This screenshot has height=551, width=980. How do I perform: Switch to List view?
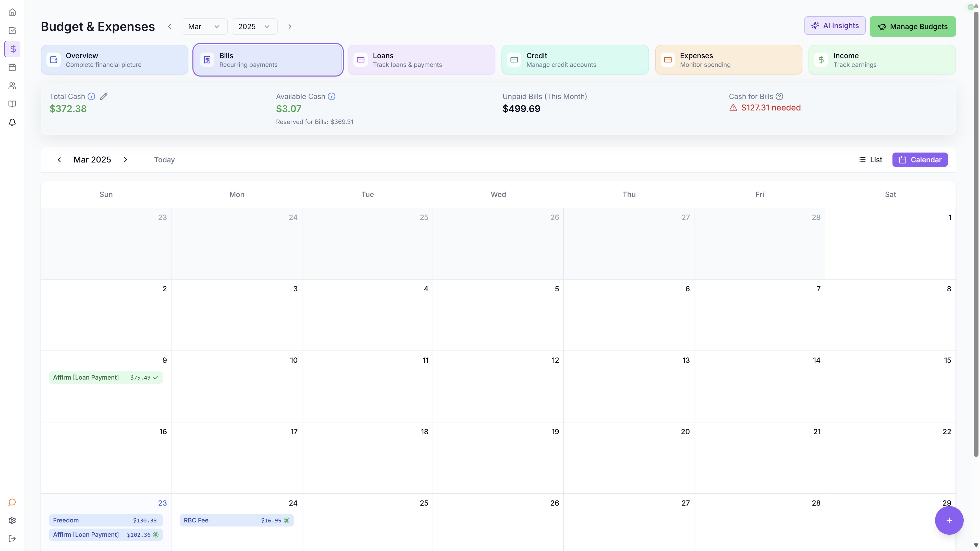coord(870,160)
